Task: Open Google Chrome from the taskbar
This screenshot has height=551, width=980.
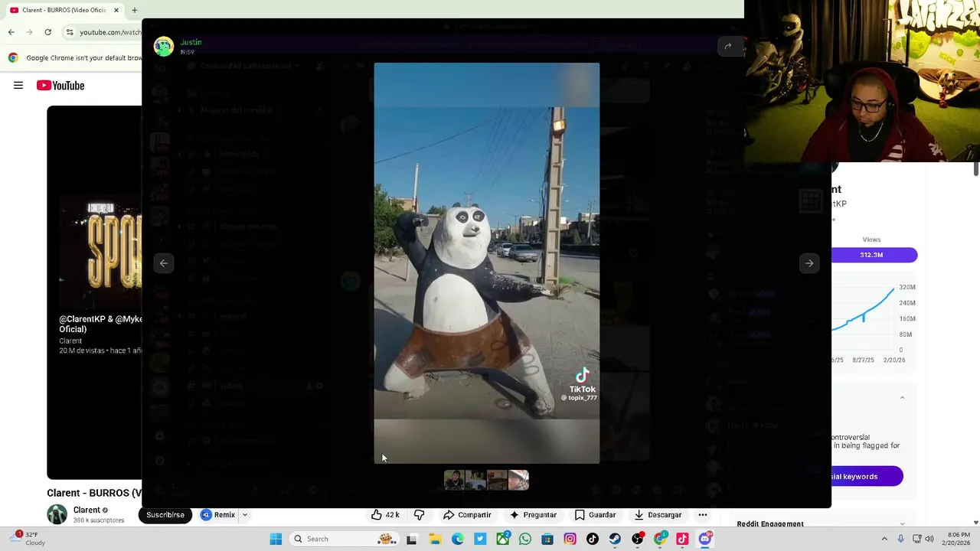Action: point(660,539)
